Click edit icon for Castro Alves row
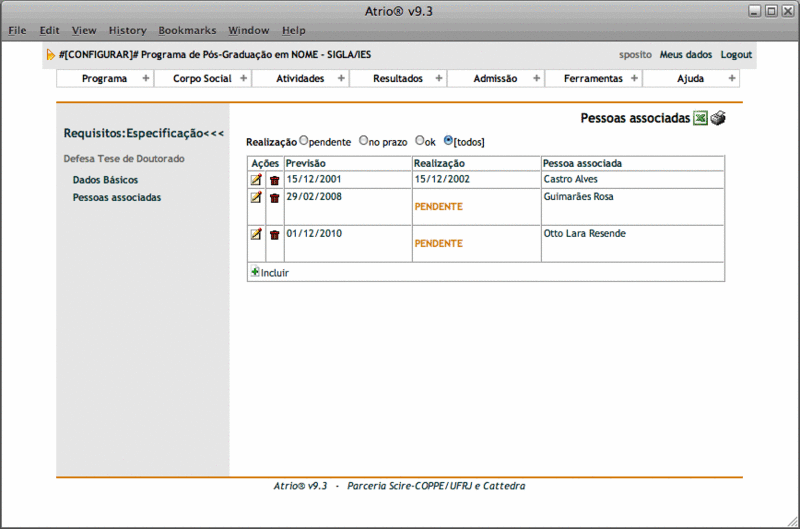Viewport: 800px width, 529px height. click(256, 180)
